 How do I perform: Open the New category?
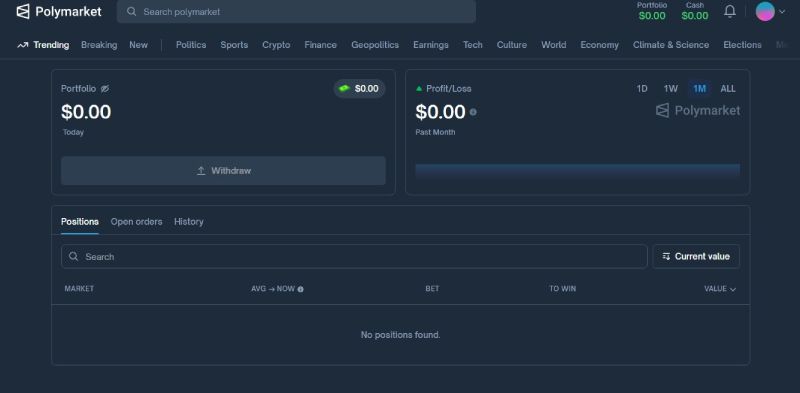tap(138, 45)
